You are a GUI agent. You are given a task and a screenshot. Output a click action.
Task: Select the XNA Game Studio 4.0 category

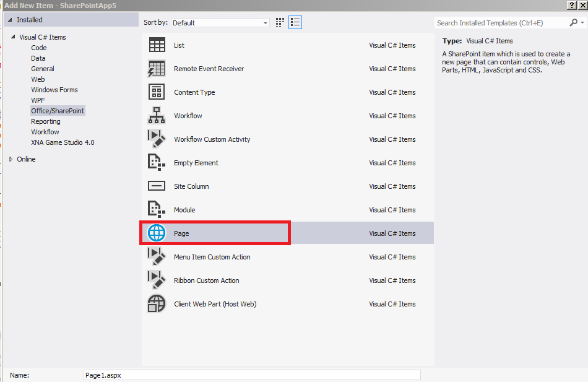(x=63, y=142)
